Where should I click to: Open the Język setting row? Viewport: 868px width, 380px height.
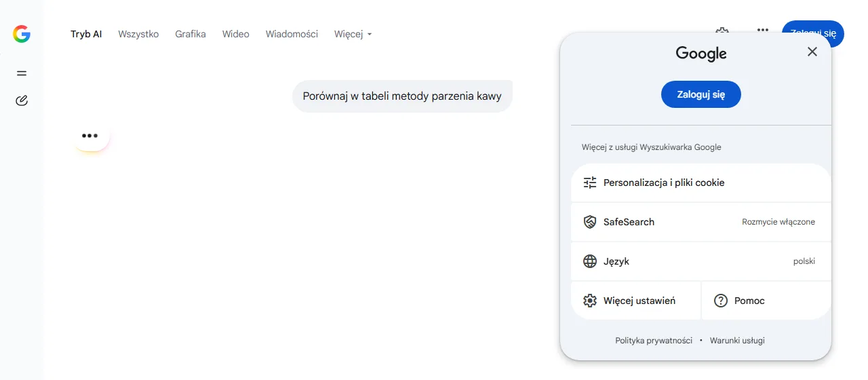tap(701, 261)
